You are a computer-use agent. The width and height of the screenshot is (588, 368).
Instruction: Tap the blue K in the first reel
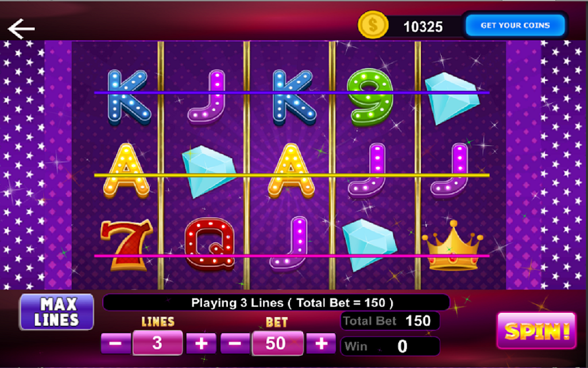coord(129,97)
